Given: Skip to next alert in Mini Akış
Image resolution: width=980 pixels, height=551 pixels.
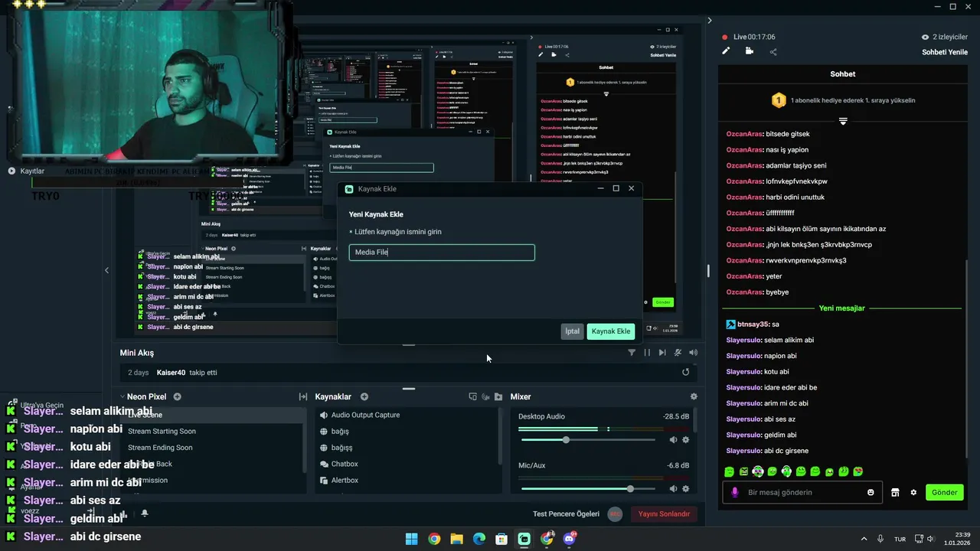Looking at the screenshot, I should pos(662,353).
